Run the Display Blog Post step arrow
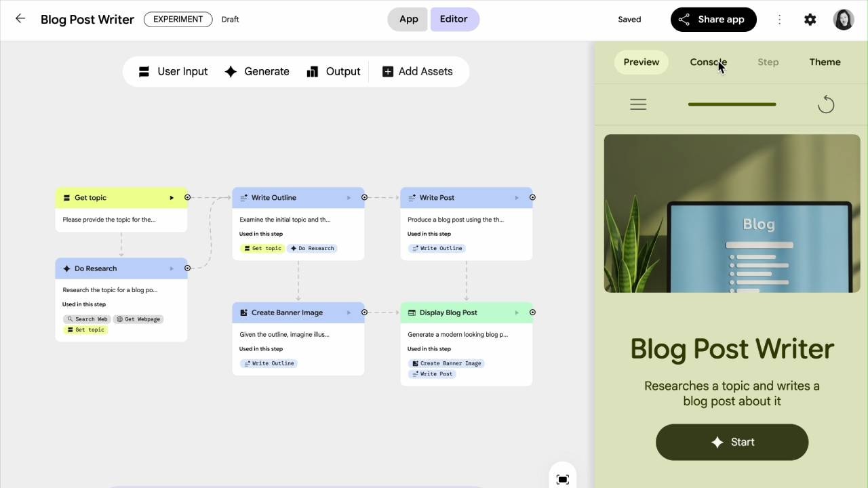 [x=517, y=312]
